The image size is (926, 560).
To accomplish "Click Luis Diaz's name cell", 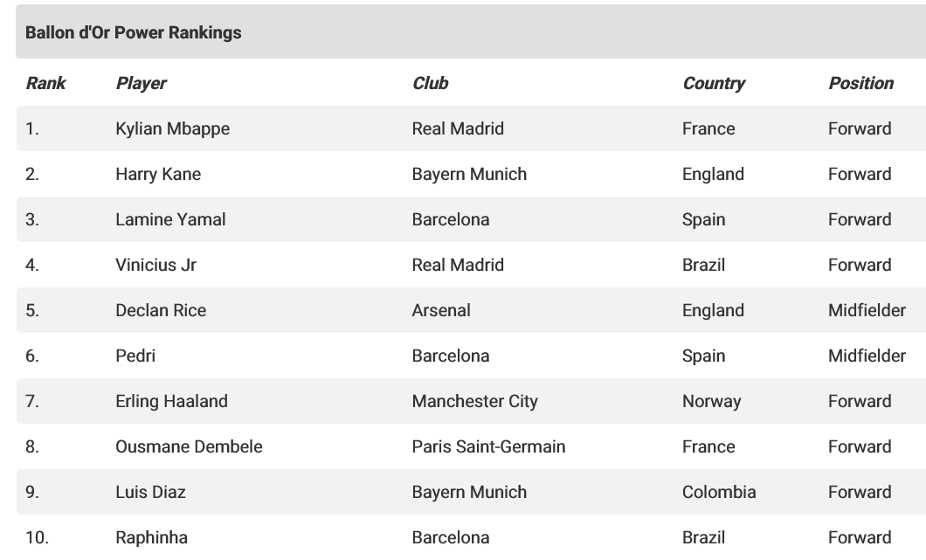I will (150, 492).
